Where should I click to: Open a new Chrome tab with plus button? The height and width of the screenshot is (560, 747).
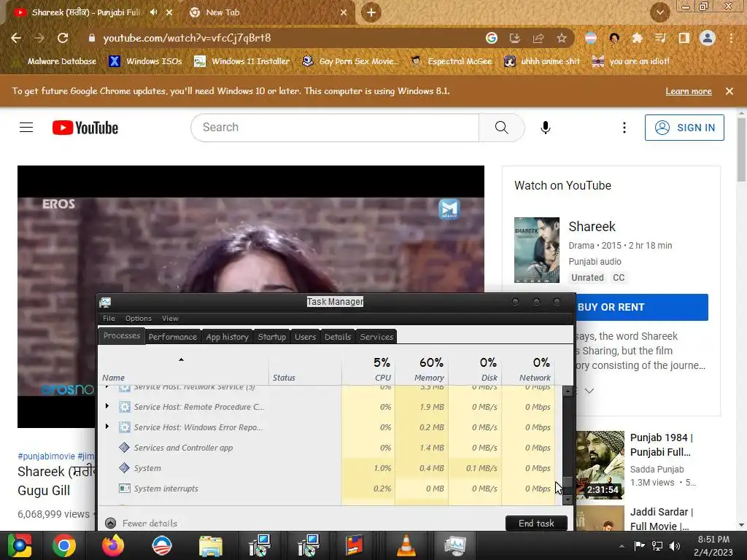(x=371, y=12)
